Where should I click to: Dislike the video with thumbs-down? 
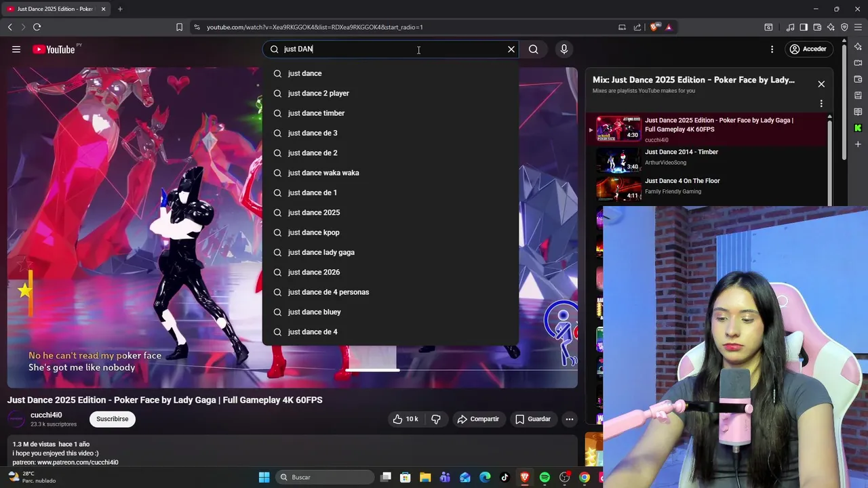pos(436,419)
